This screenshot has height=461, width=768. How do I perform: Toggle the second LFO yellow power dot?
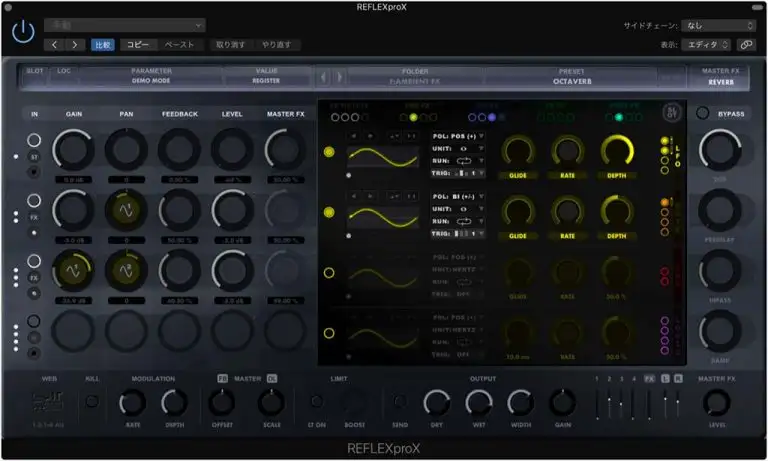(x=329, y=212)
